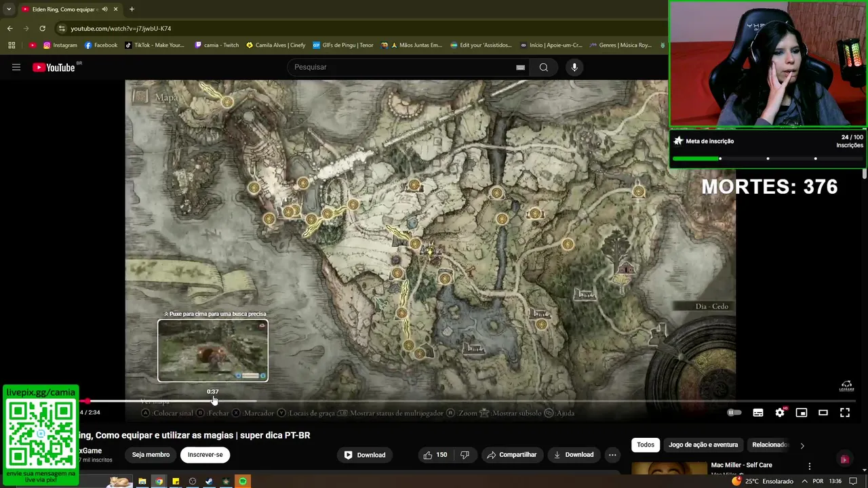Open the browser apps grid icon
This screenshot has height=488, width=868.
(12, 45)
